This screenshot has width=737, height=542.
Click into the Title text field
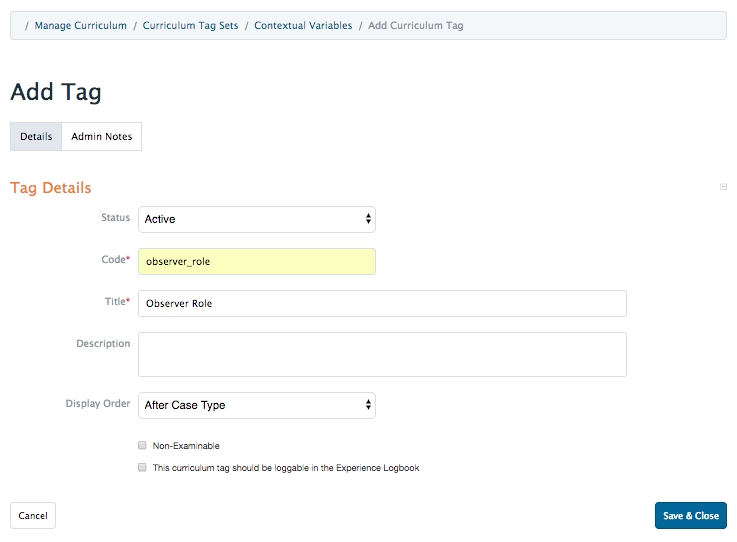point(382,303)
